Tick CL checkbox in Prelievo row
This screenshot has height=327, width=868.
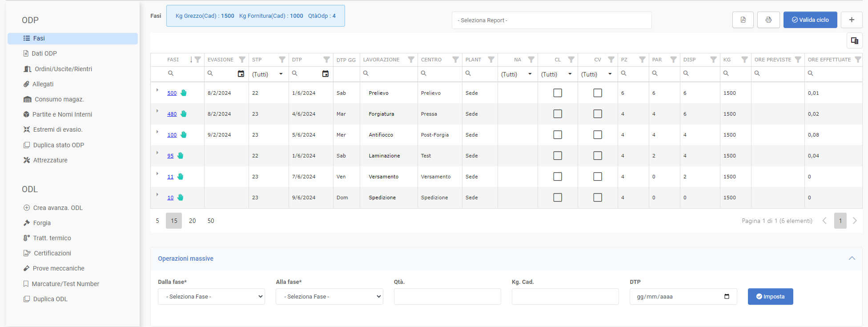(558, 93)
